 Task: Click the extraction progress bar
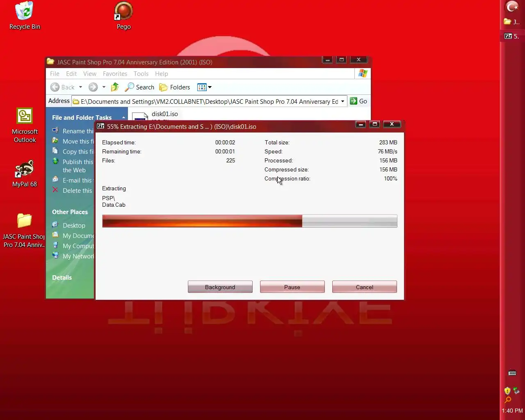(x=249, y=221)
